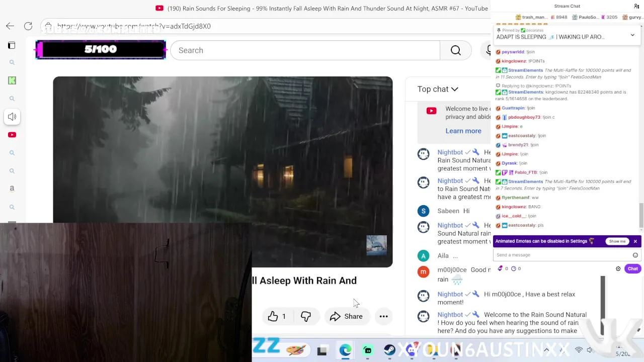Click m00j00ce's avatar in live chat
Screen dimensions: 644x362
pos(424,271)
